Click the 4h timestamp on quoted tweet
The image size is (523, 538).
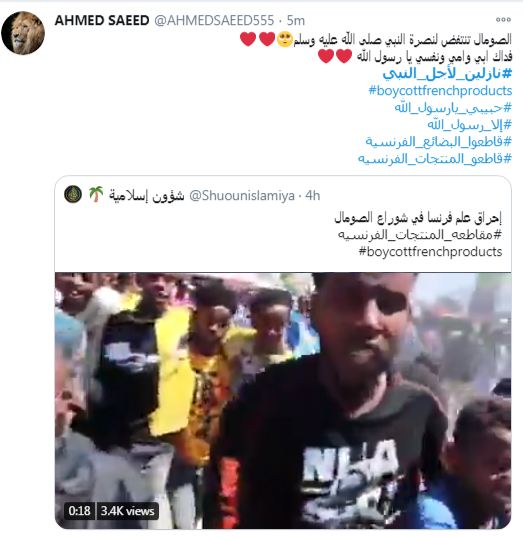pyautogui.click(x=313, y=196)
